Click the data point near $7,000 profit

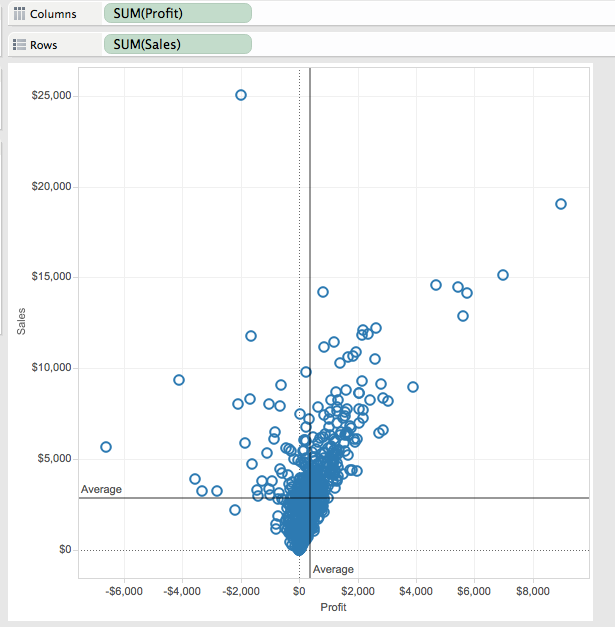[503, 275]
